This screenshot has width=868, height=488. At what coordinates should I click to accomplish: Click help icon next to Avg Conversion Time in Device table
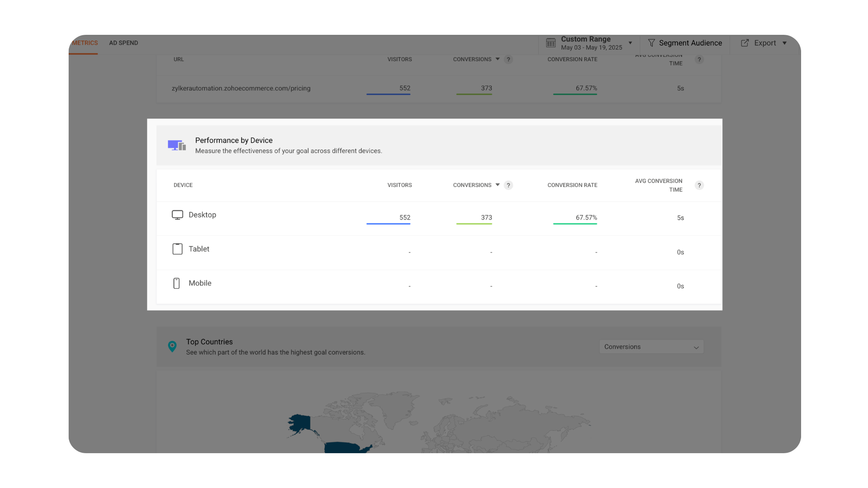coord(699,185)
